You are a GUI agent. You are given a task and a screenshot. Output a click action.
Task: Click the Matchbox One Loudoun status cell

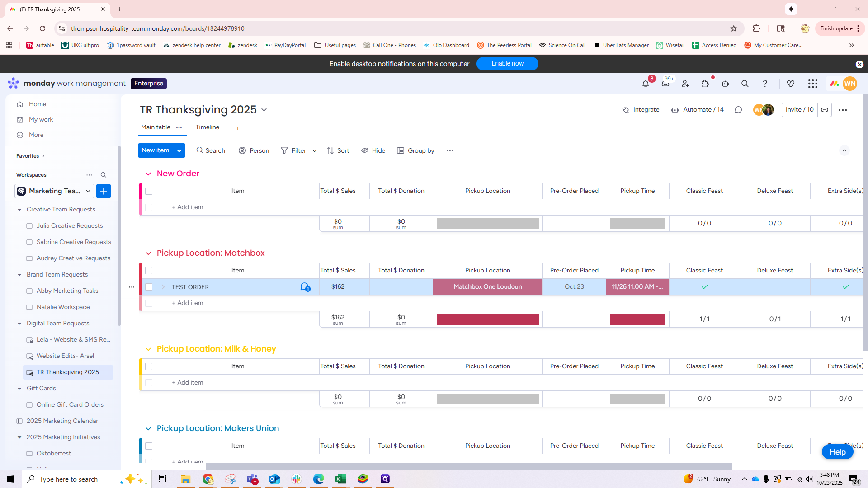487,287
